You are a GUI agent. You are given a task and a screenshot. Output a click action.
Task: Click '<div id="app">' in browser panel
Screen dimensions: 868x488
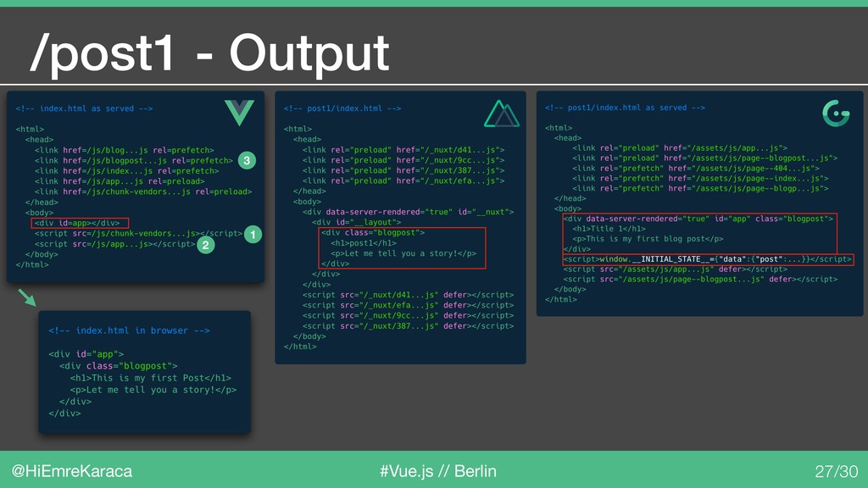point(86,354)
